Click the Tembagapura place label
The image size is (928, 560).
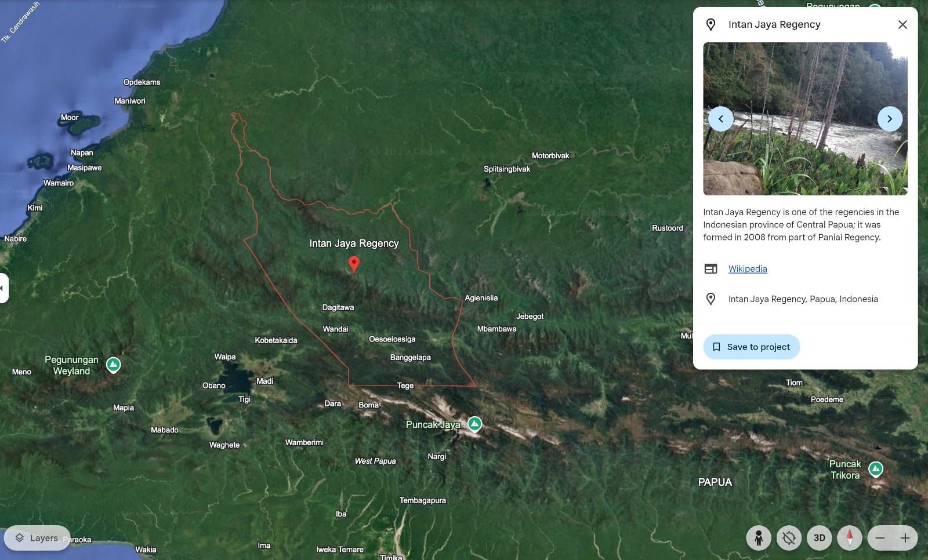pyautogui.click(x=422, y=500)
